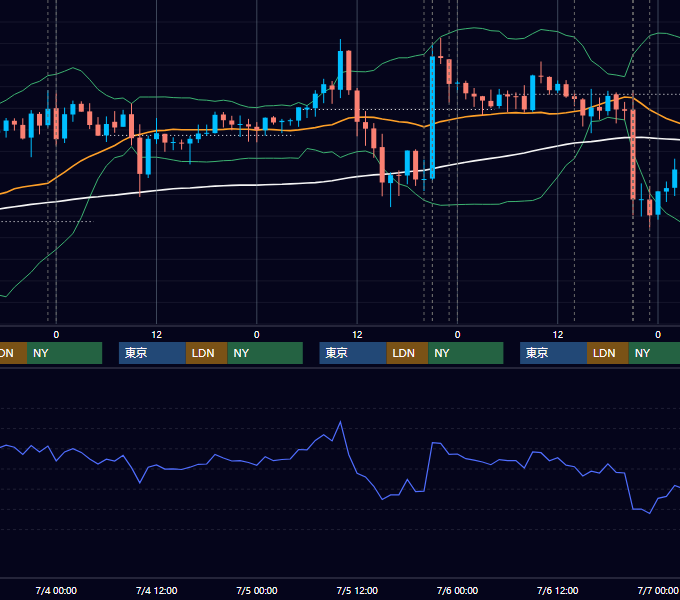Click hour label 0 above 7/6 00:00
Viewport: 680px width, 600px height.
tap(457, 335)
